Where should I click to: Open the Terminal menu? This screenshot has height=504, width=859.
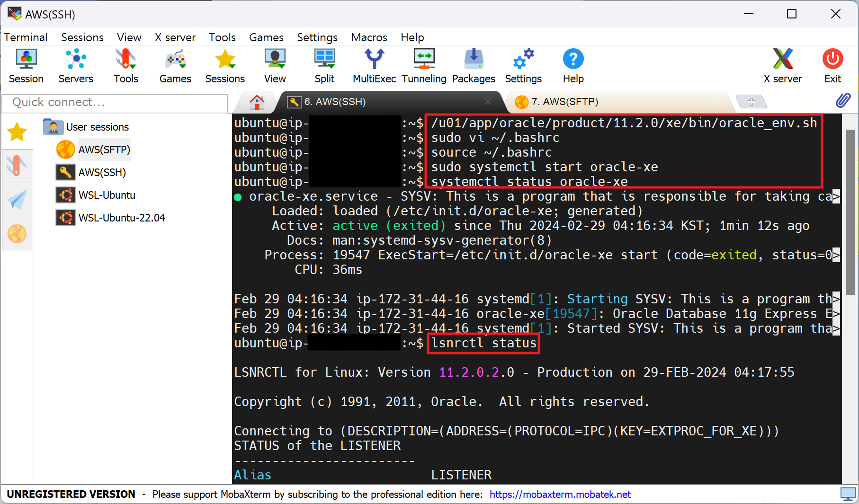click(26, 37)
